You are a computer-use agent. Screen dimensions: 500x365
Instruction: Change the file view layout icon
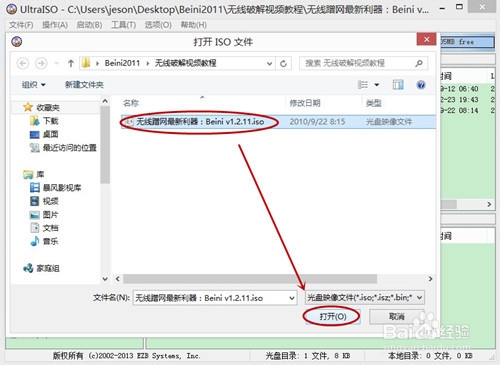point(363,85)
